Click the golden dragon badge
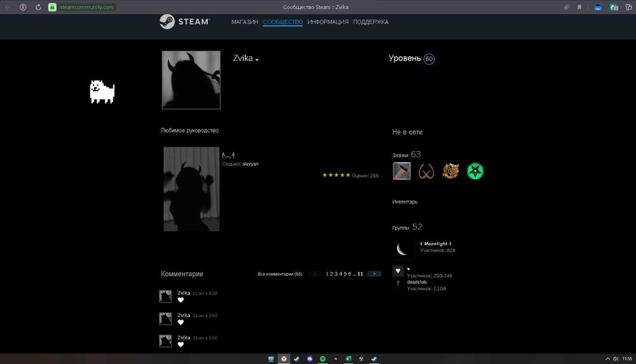Viewport: 636px width, 364px height. click(x=450, y=171)
